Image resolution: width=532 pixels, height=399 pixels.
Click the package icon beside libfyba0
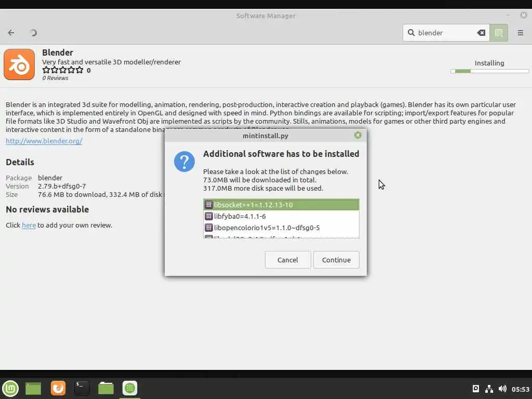[x=209, y=216]
